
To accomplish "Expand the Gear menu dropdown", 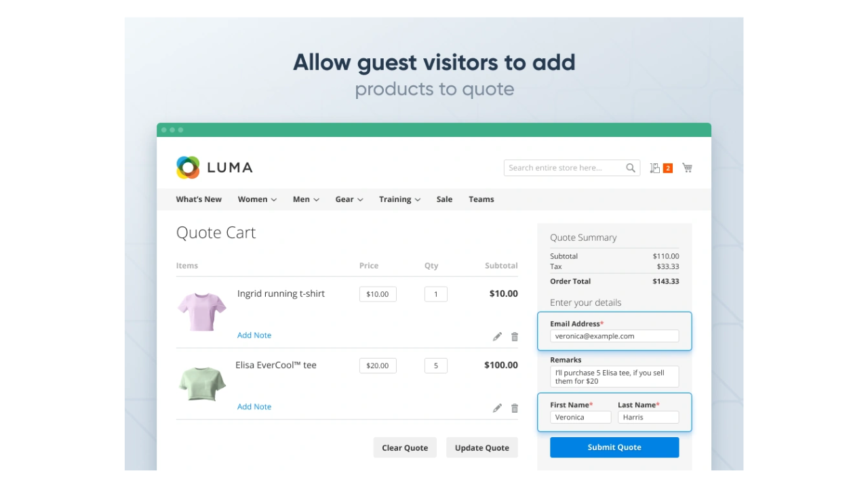I will coord(349,199).
